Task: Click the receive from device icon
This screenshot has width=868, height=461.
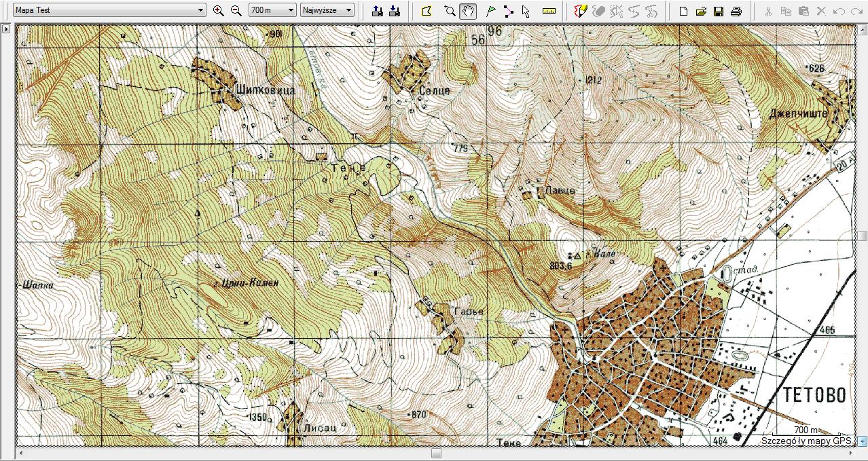Action: (x=395, y=11)
